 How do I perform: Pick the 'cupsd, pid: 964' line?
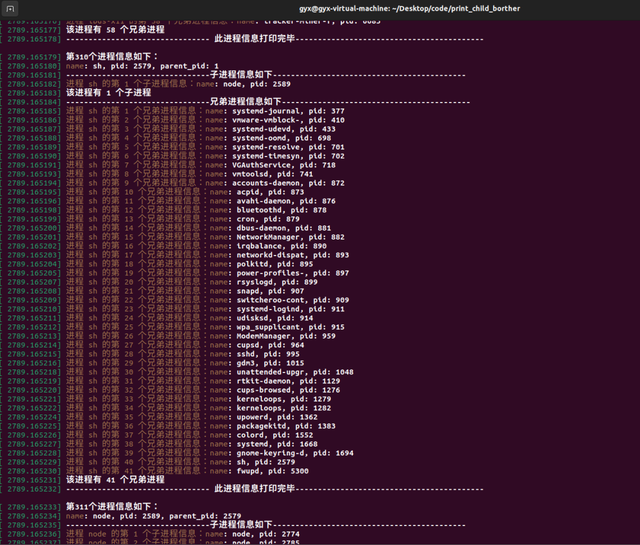270,345
